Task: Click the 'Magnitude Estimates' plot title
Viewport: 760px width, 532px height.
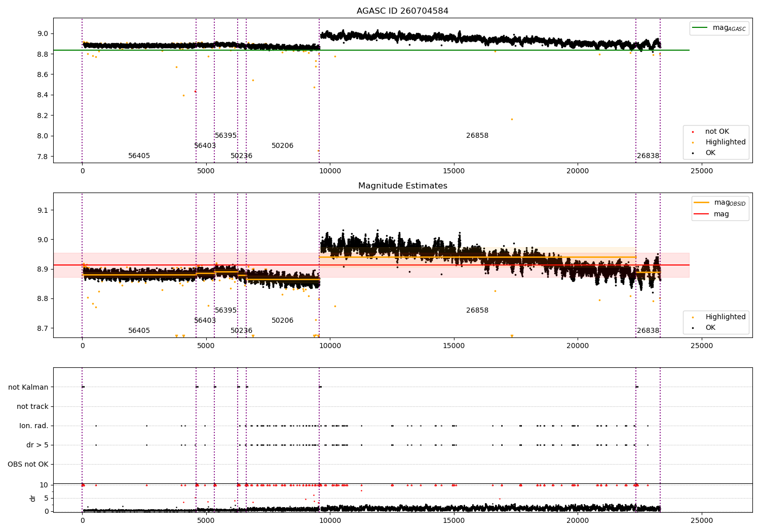Action: (402, 186)
